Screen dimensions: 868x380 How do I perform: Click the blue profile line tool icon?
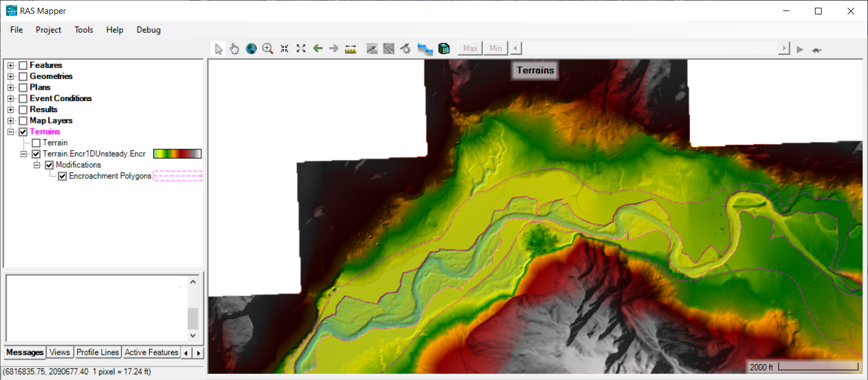425,49
